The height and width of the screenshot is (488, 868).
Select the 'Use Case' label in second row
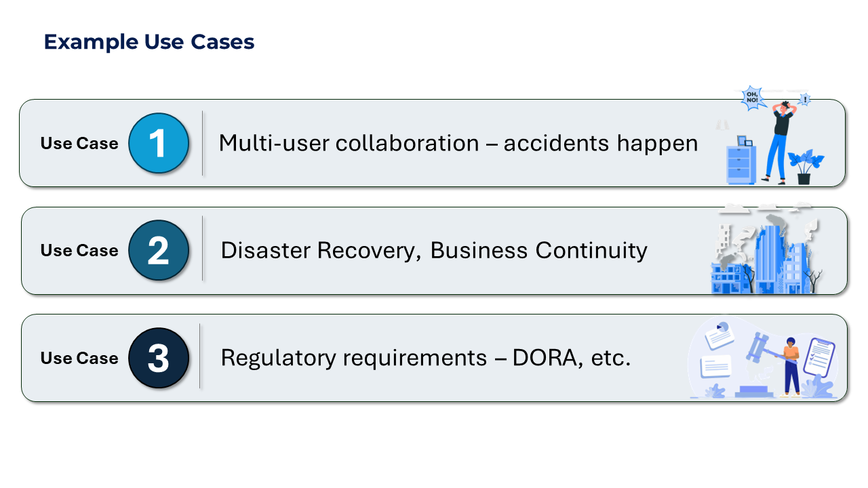(x=79, y=251)
